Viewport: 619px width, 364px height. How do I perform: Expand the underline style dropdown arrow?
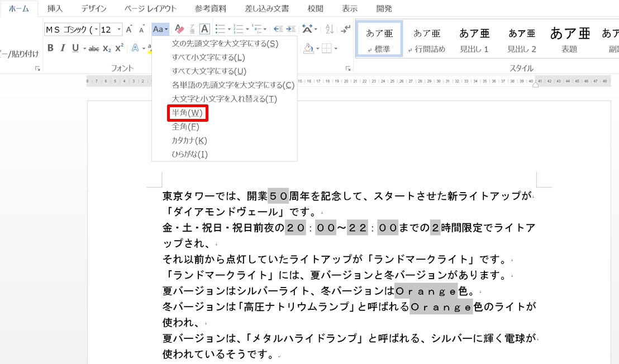tap(84, 49)
